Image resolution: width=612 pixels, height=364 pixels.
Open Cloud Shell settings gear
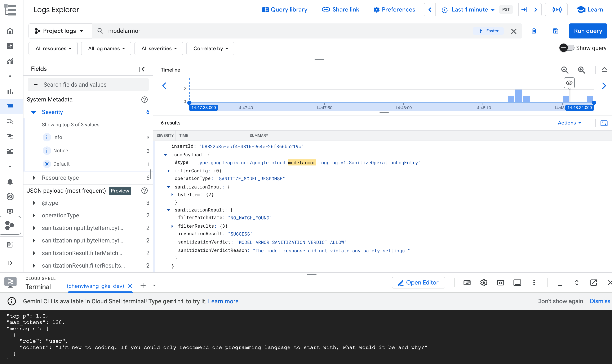point(484,283)
